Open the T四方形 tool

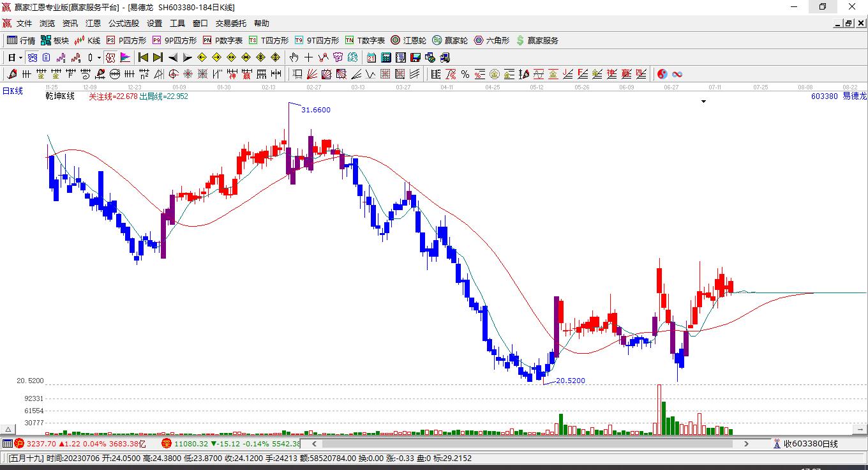(x=269, y=40)
